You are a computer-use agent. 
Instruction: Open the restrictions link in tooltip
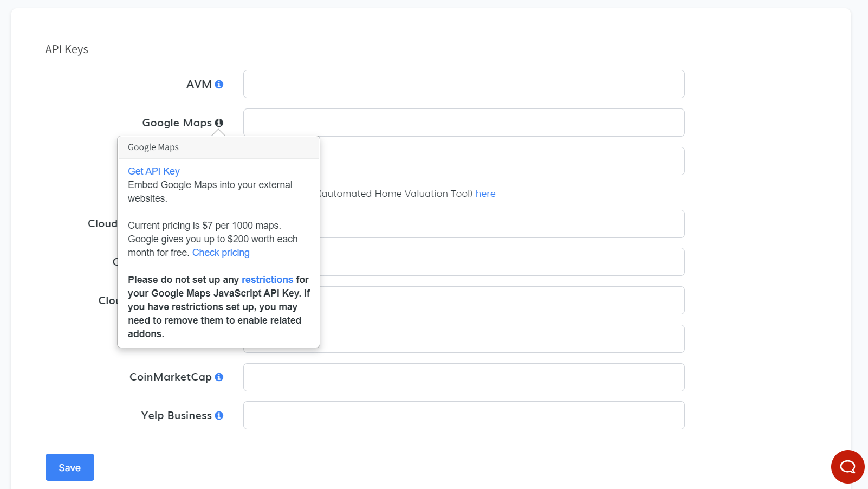(x=267, y=280)
